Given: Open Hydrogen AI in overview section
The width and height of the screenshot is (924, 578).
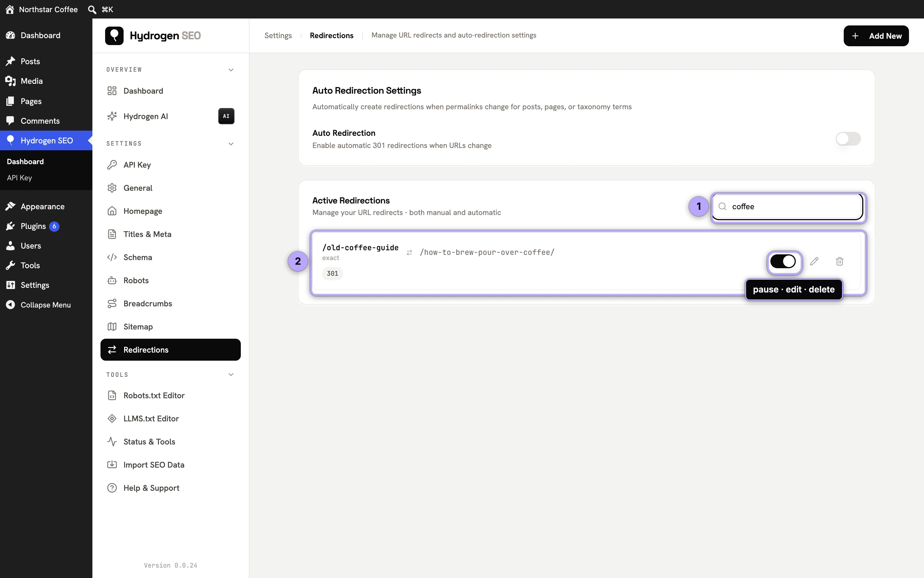Looking at the screenshot, I should (170, 116).
